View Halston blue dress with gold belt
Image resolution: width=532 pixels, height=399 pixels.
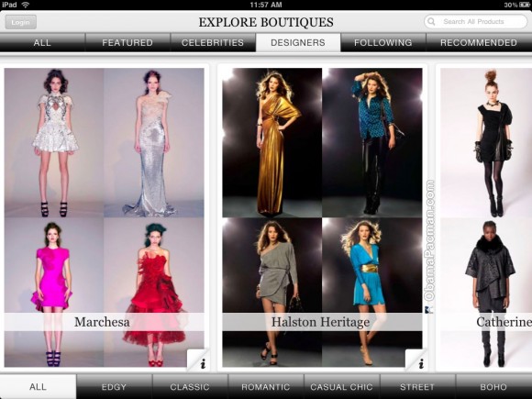372,292
